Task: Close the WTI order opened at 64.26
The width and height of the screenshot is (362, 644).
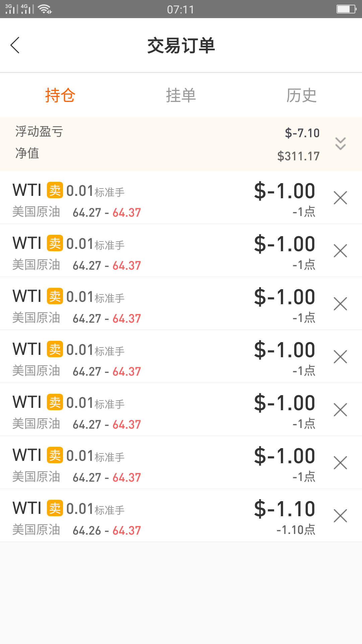Action: (x=340, y=516)
